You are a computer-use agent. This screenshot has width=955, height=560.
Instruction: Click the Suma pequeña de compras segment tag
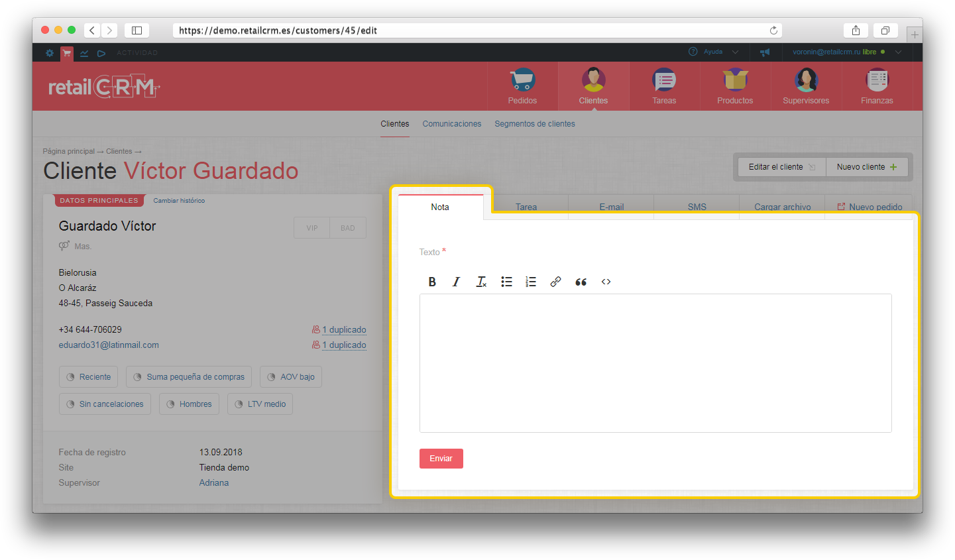click(189, 377)
